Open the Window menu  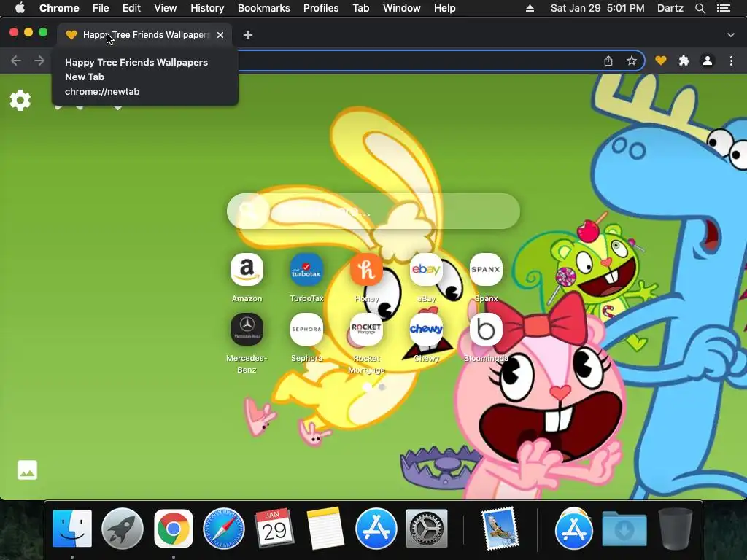(402, 8)
